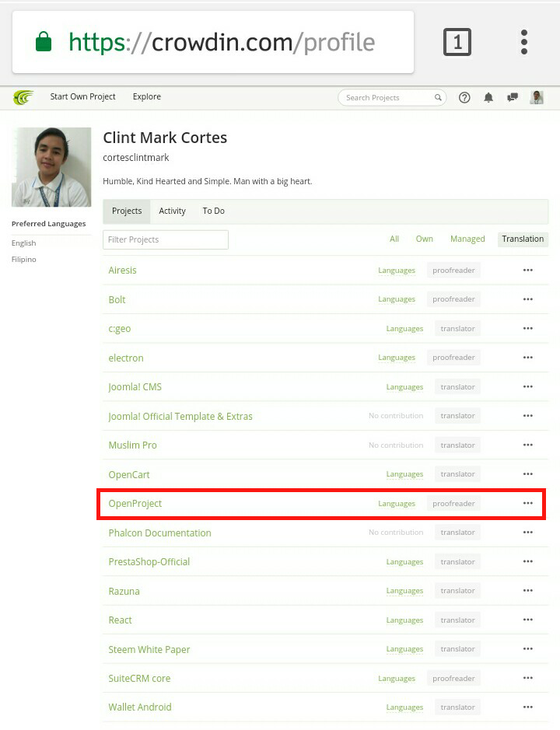Expand Languages for SuiteCRM core
The height and width of the screenshot is (730, 560).
pyautogui.click(x=397, y=679)
